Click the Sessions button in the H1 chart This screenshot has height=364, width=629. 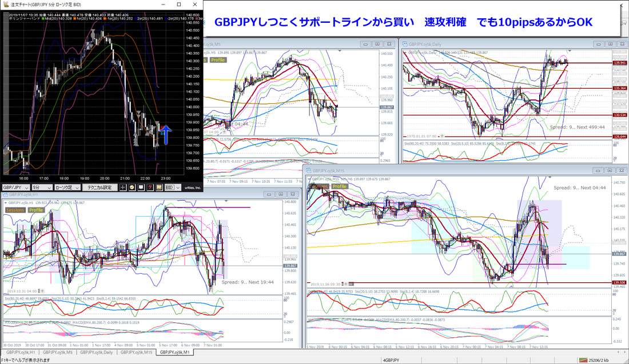[x=15, y=210]
